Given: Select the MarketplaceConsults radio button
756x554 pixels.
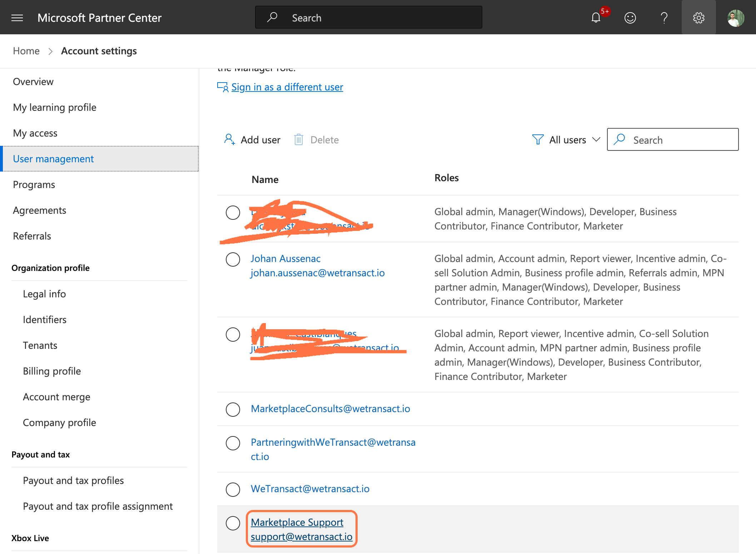Looking at the screenshot, I should (233, 409).
